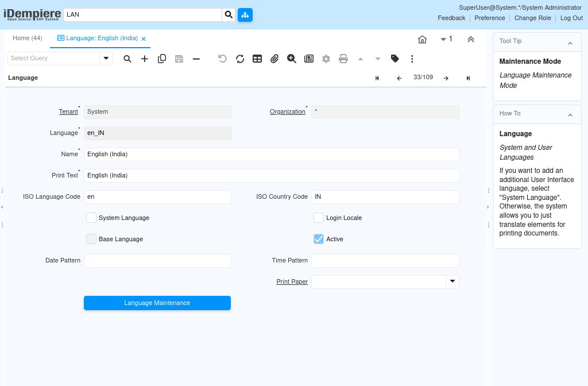588x386 pixels.
Task: Open the Print Paper label link
Action: tap(292, 281)
